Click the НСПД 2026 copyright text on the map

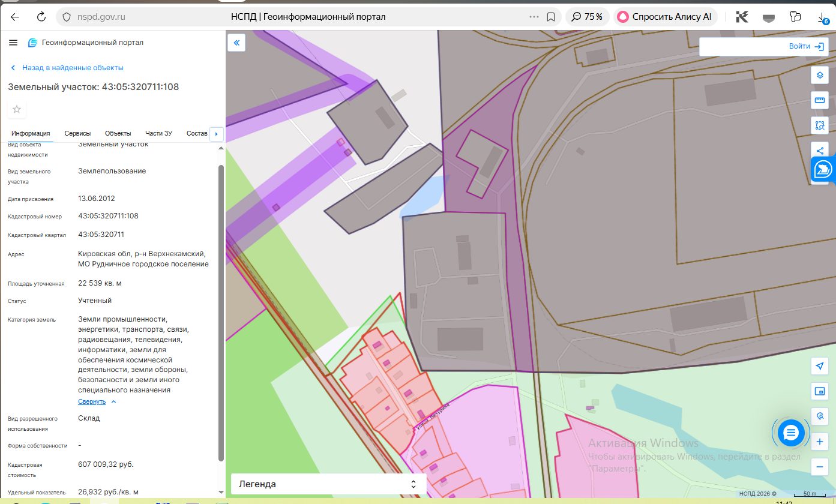[758, 494]
